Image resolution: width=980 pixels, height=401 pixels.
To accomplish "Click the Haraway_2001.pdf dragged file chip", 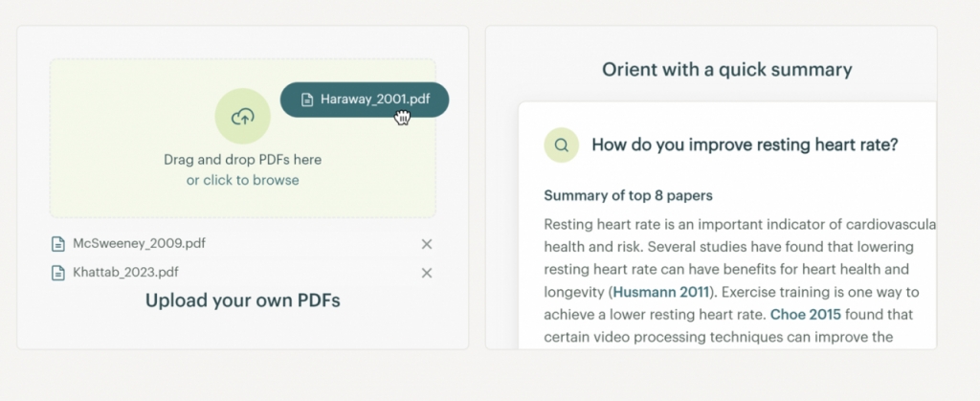I will point(373,100).
